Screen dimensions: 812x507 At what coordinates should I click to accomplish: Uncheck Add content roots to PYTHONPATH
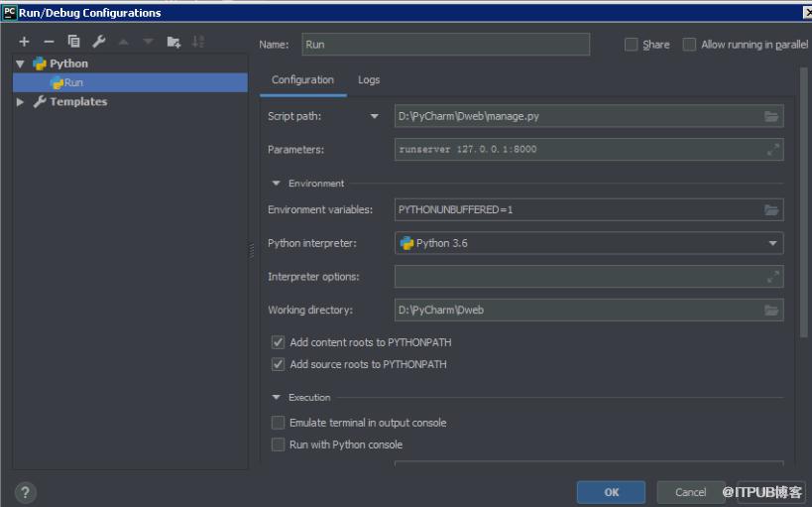(x=278, y=342)
